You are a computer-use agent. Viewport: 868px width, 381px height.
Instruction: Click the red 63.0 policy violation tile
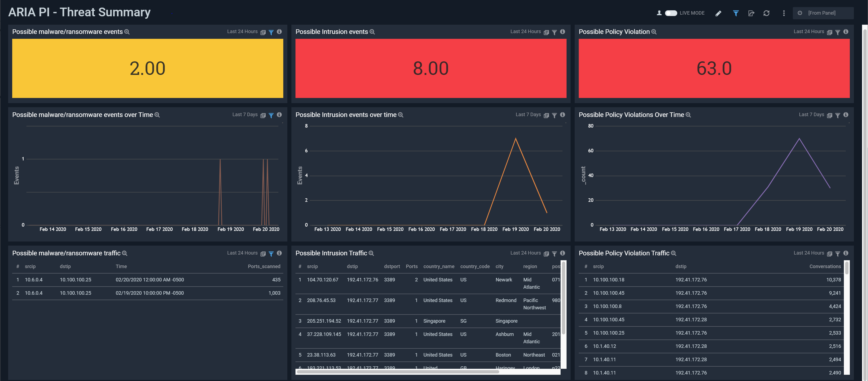click(x=714, y=68)
